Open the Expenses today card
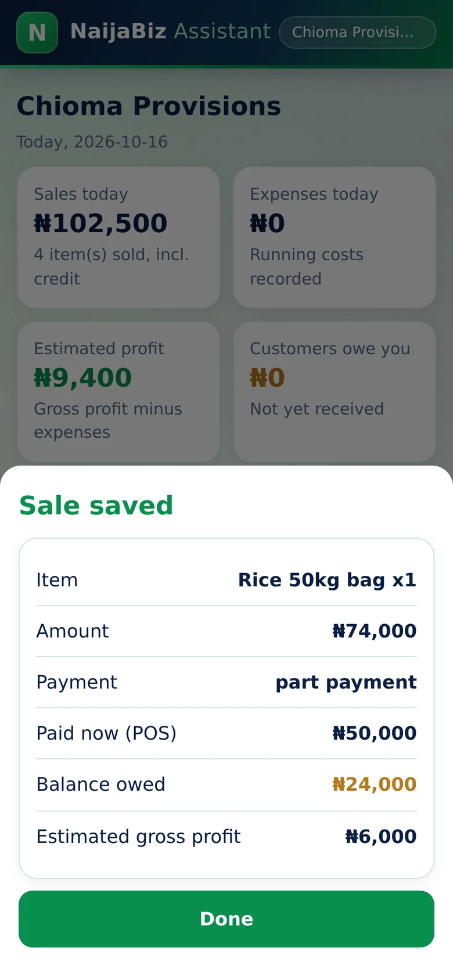This screenshot has height=980, width=453. (x=335, y=237)
